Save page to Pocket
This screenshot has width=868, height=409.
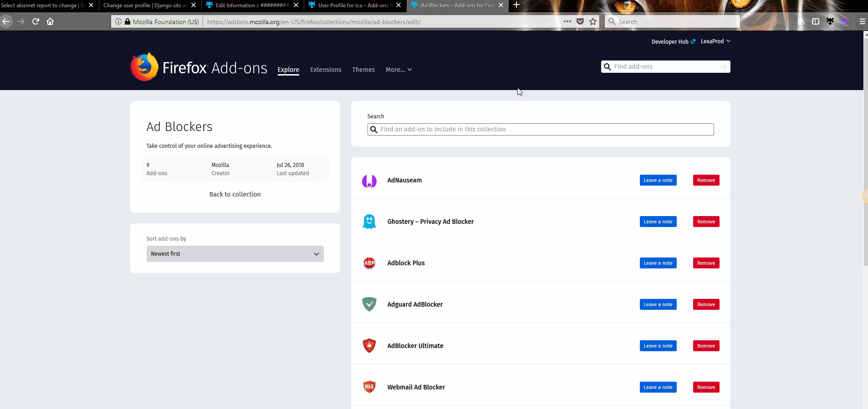(x=580, y=21)
